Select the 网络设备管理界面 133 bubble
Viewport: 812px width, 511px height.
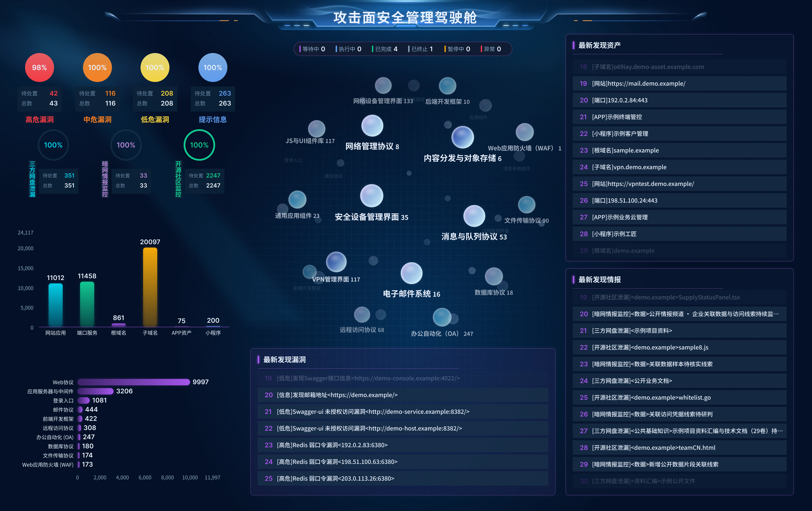(383, 85)
